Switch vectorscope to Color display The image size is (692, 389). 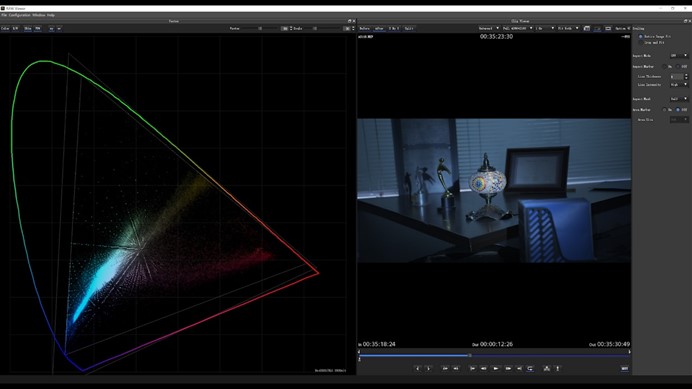(5, 28)
